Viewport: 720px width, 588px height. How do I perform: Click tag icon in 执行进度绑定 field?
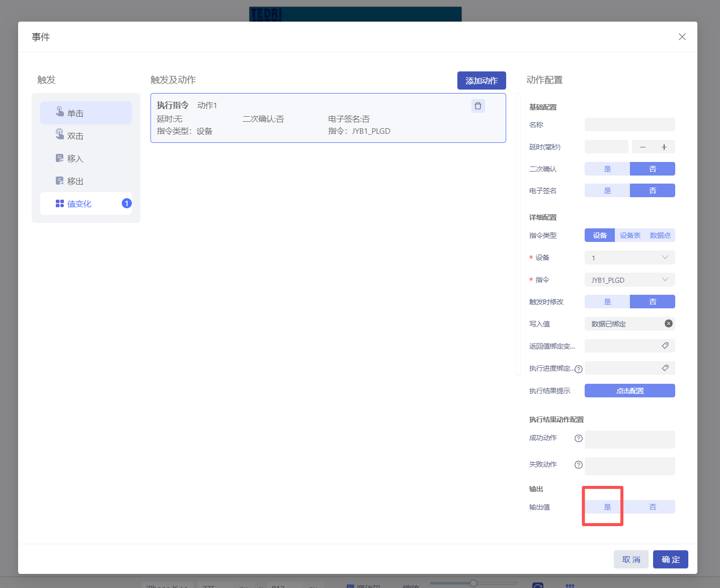(665, 368)
